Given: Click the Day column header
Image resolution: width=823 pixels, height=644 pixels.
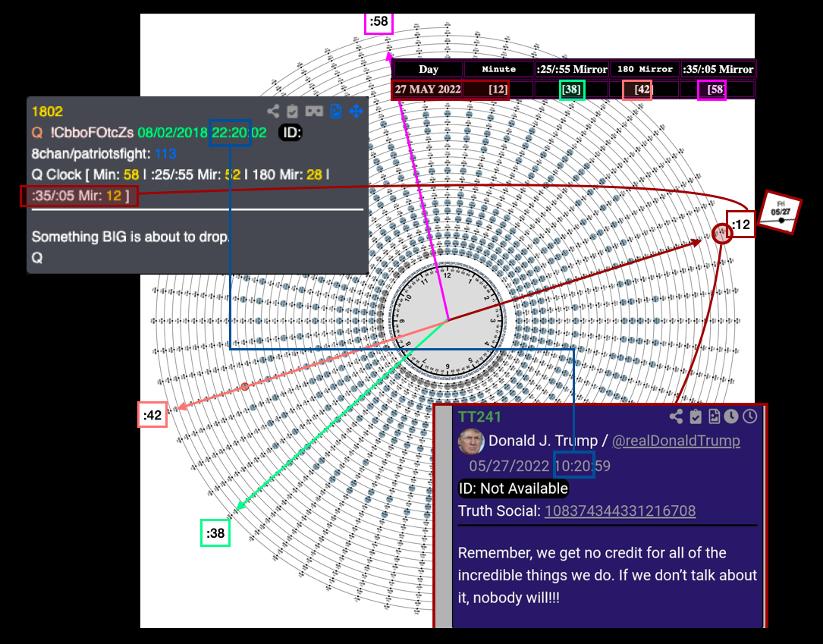Looking at the screenshot, I should (x=429, y=69).
